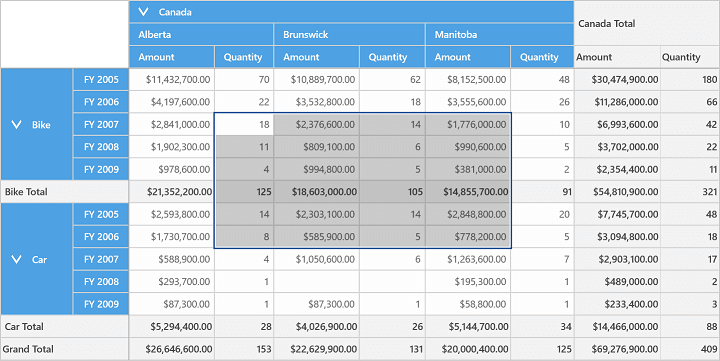Click cell $11,432,700.00
This screenshot has width=720, height=361.
[x=172, y=79]
